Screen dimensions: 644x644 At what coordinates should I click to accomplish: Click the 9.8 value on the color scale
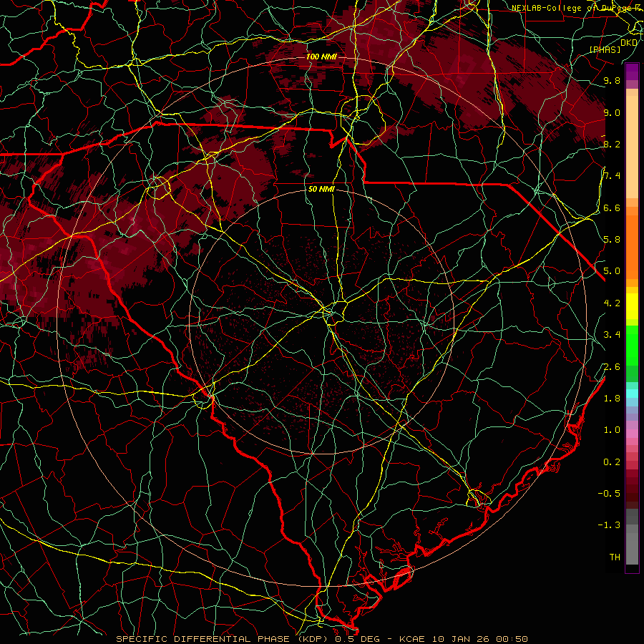(612, 81)
